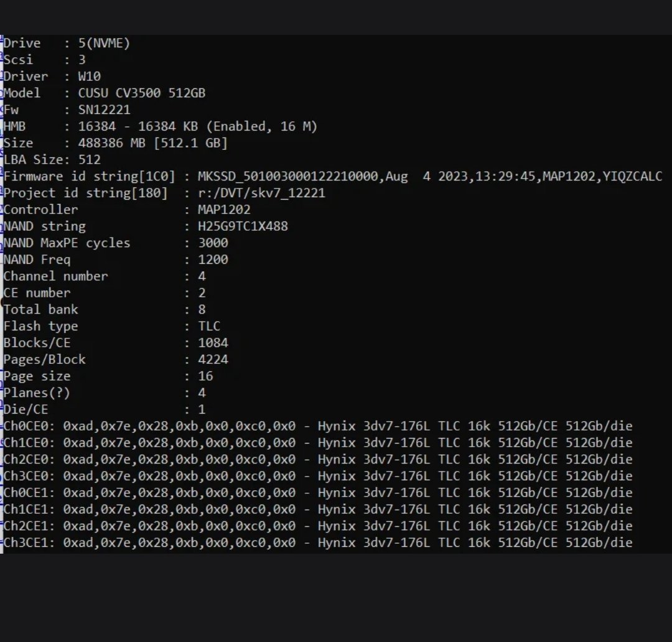
Task: Click the LBA Size 512 line
Action: pyautogui.click(x=52, y=160)
